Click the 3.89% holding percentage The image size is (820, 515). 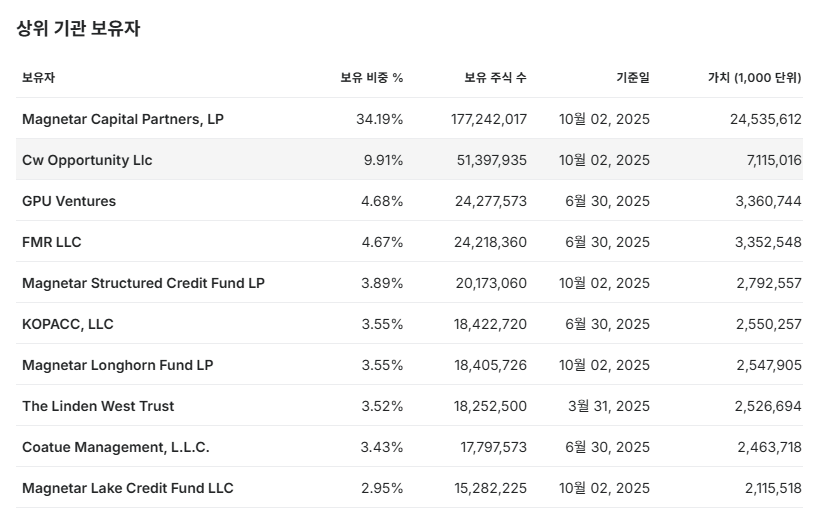pyautogui.click(x=382, y=283)
